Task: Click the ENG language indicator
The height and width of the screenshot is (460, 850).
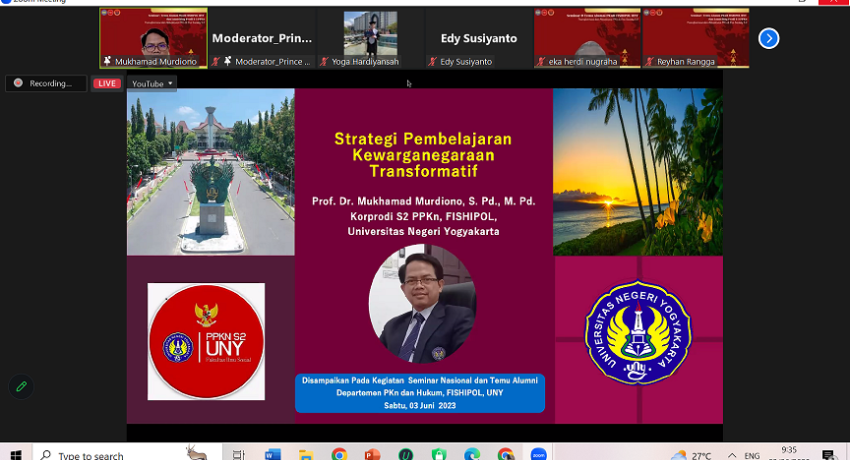Action: (x=752, y=456)
